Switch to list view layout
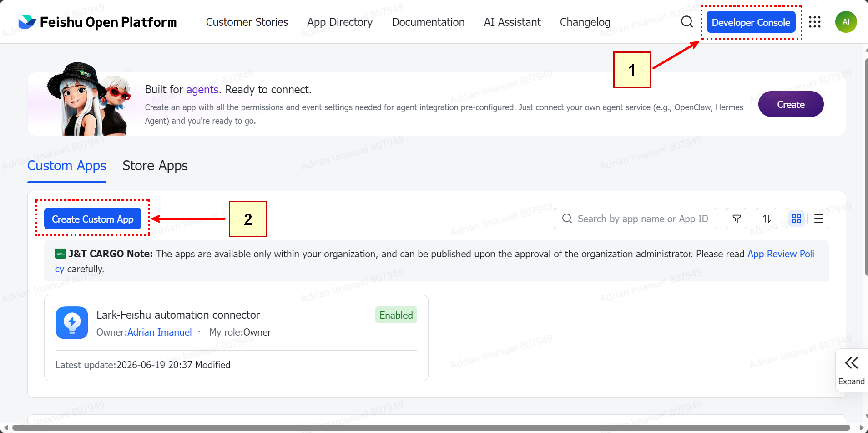 click(x=819, y=219)
